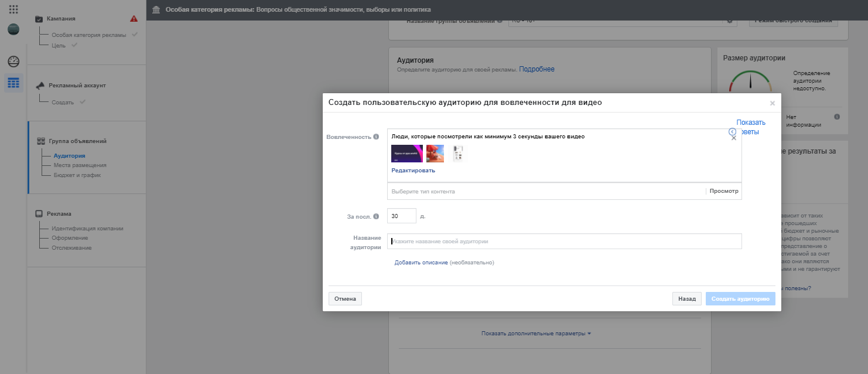Select Места размещения in the sidebar

(80, 165)
